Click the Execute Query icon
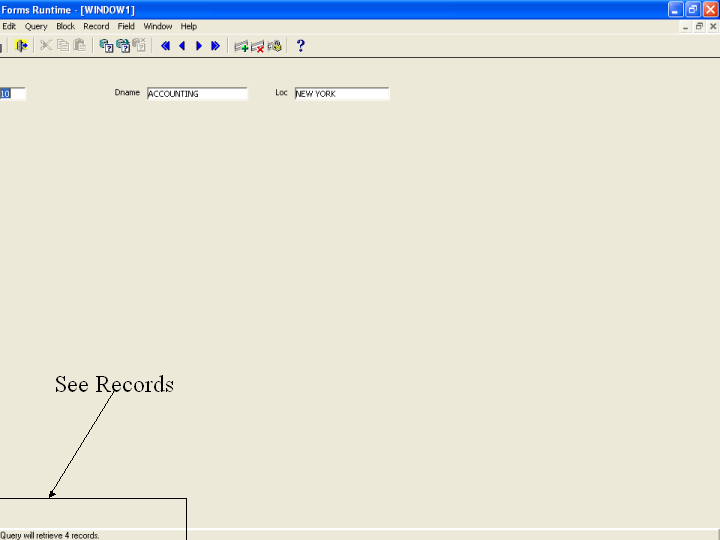 (123, 45)
